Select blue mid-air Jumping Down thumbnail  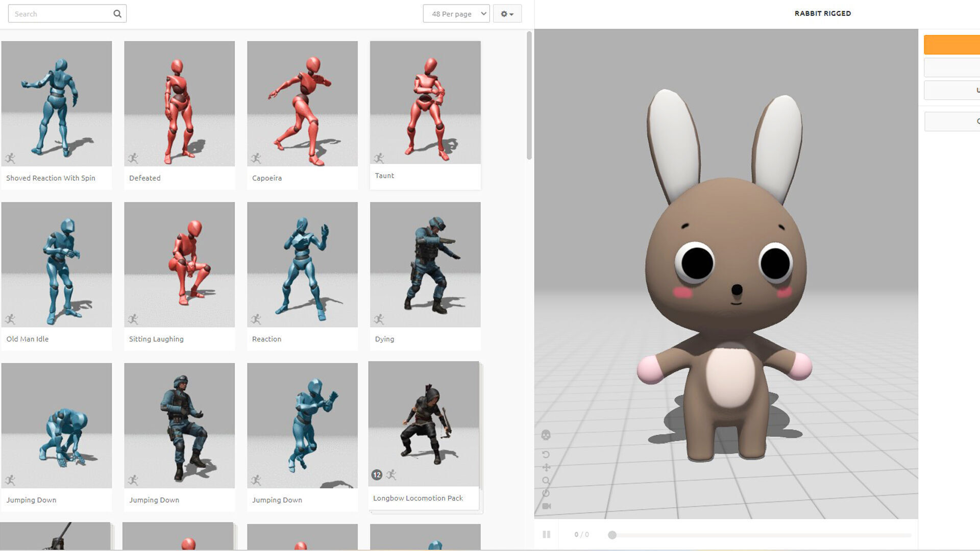click(303, 425)
